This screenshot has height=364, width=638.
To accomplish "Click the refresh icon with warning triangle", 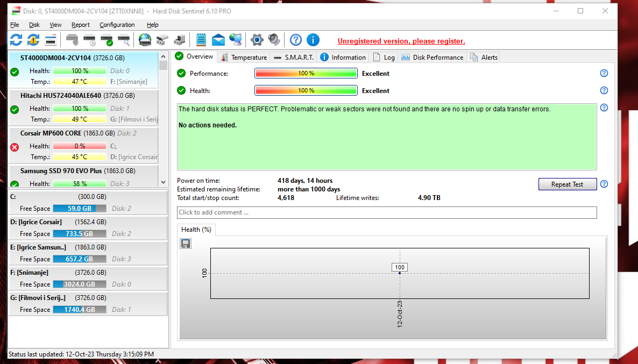I will pyautogui.click(x=33, y=40).
